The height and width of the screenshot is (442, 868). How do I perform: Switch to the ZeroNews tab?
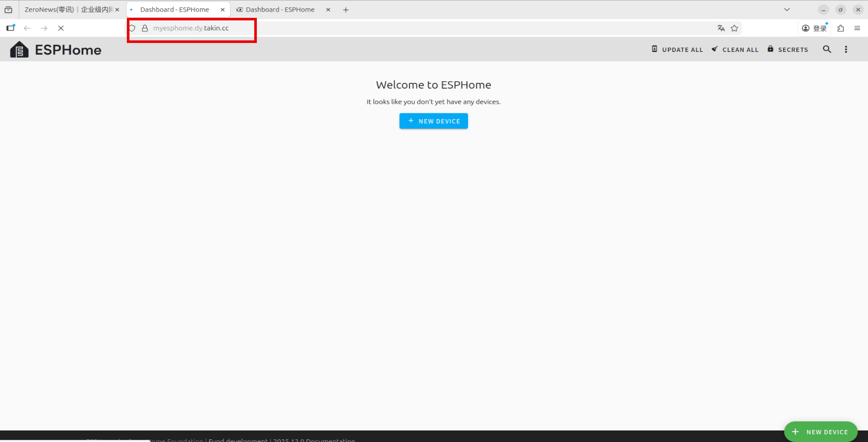68,9
